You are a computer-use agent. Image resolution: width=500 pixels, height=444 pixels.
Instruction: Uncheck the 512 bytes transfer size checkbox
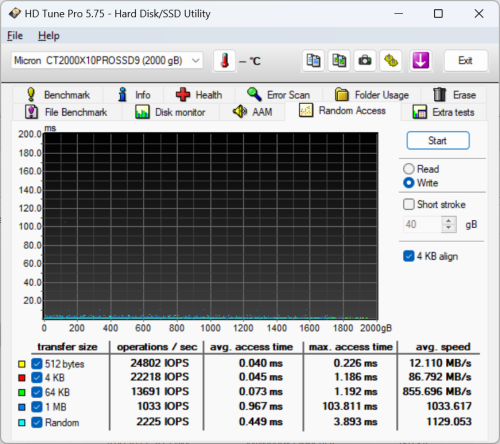click(x=37, y=364)
